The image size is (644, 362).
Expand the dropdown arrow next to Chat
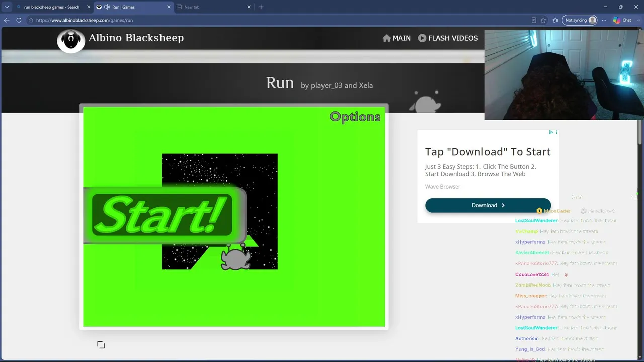[x=638, y=20]
